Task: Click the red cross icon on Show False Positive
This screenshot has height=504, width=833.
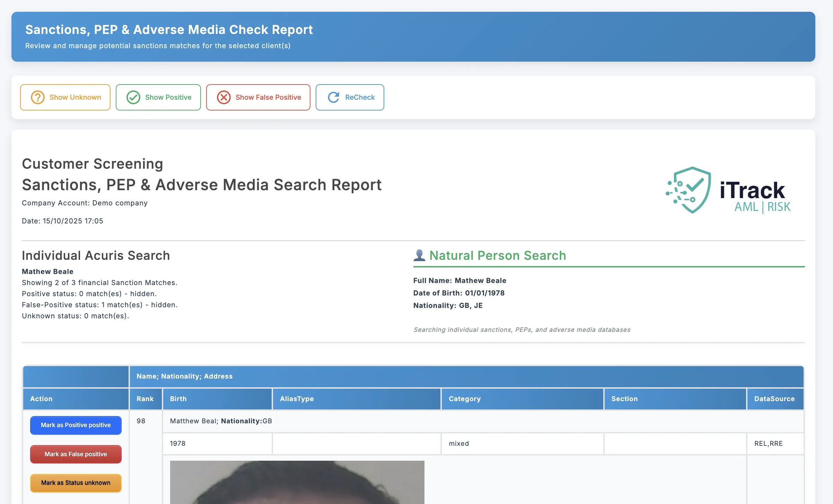Action: tap(223, 97)
